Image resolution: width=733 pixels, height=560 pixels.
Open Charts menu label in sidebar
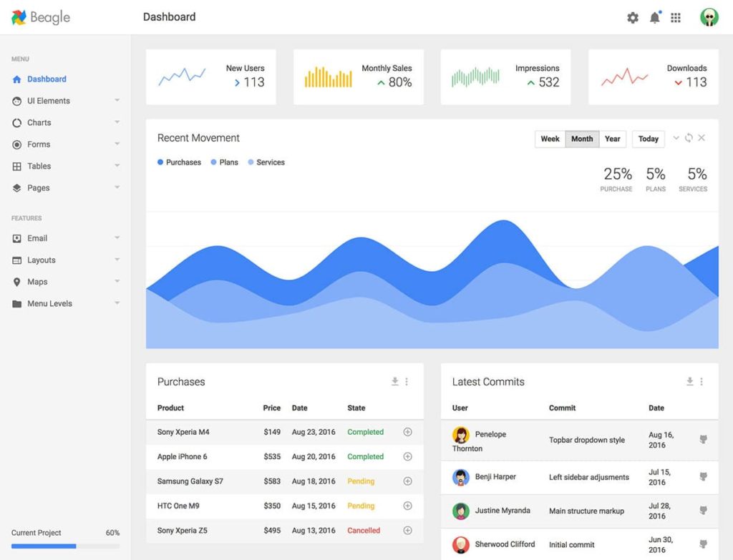(39, 123)
